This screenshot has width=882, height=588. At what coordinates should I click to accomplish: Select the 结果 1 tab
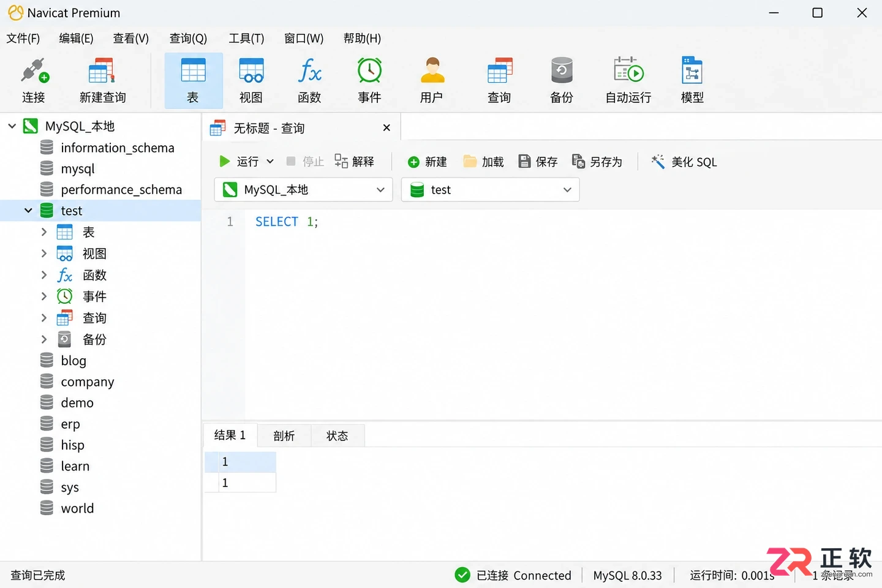point(230,435)
